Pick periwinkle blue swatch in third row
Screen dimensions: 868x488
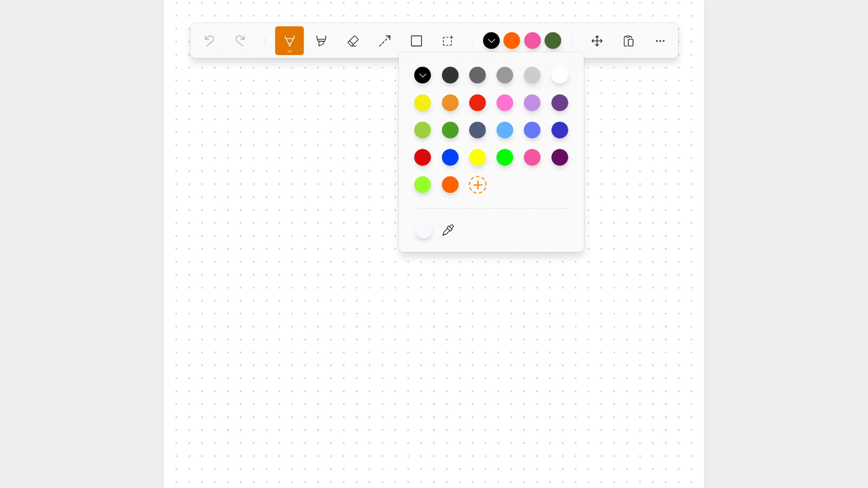tap(532, 130)
